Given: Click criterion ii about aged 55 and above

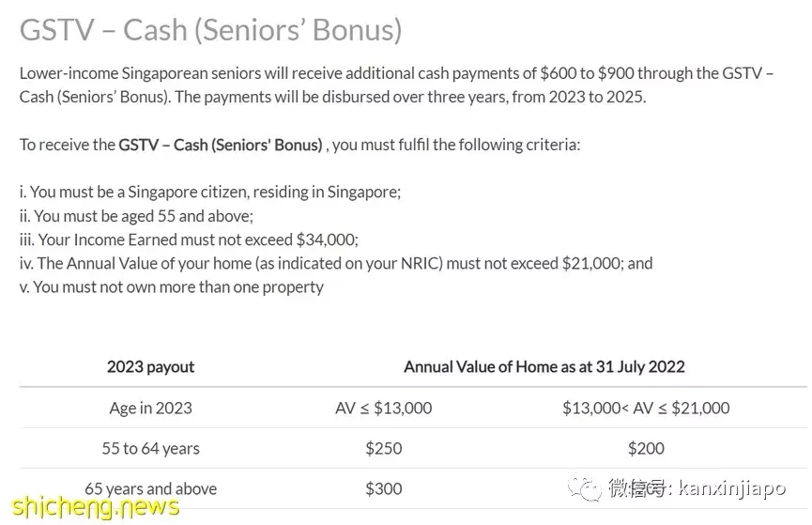Looking at the screenshot, I should pos(136,216).
